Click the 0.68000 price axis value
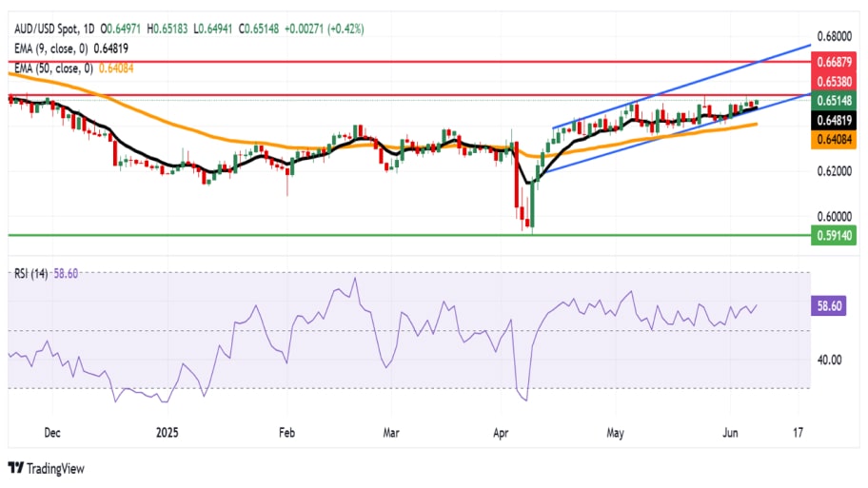 (835, 36)
